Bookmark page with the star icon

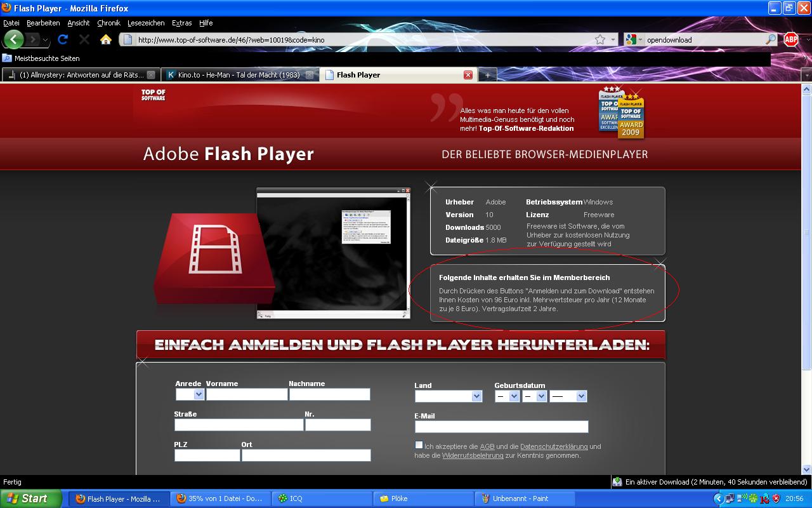click(x=600, y=39)
